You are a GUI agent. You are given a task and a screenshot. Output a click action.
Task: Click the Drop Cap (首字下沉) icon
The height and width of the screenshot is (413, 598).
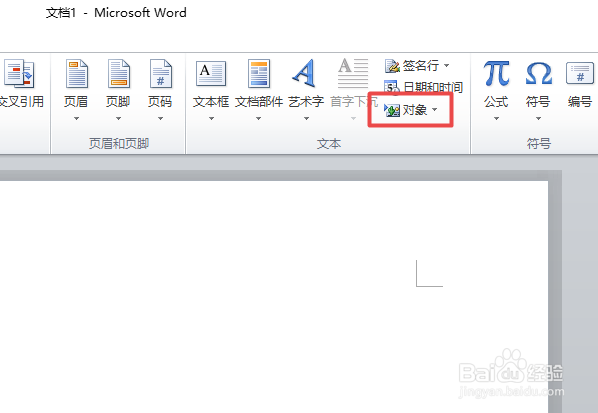click(x=353, y=73)
